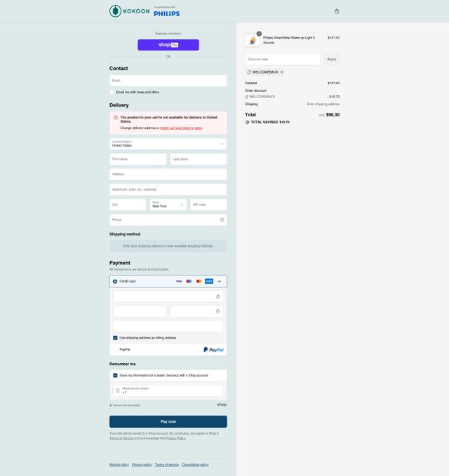Open the Terms of Service link under Pay now
The height and width of the screenshot is (476, 449).
tap(121, 438)
